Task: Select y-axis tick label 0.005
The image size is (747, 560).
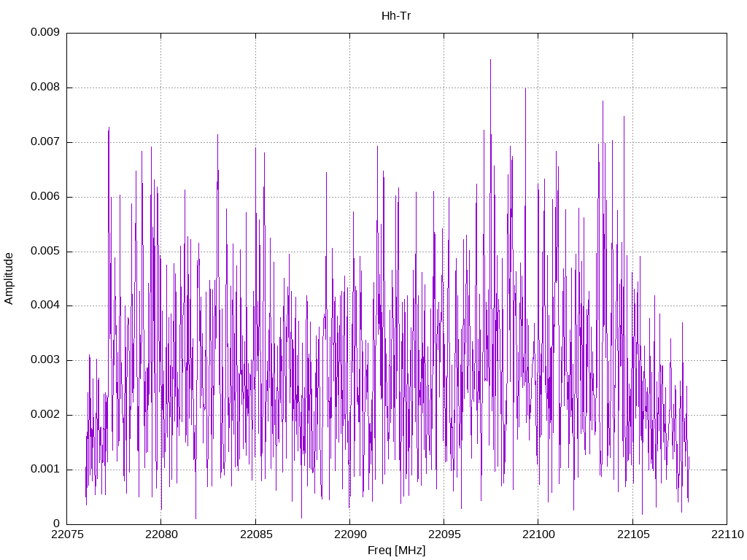Action: click(45, 251)
